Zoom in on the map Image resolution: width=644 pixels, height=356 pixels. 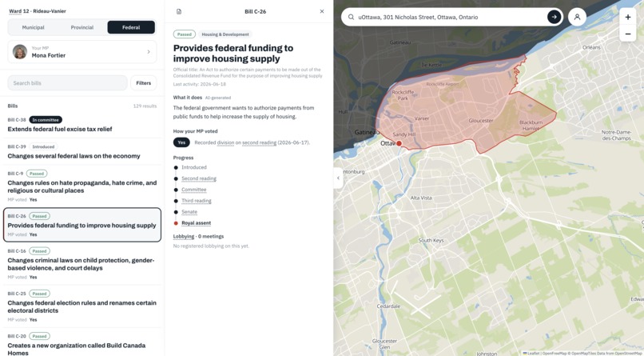click(x=627, y=17)
